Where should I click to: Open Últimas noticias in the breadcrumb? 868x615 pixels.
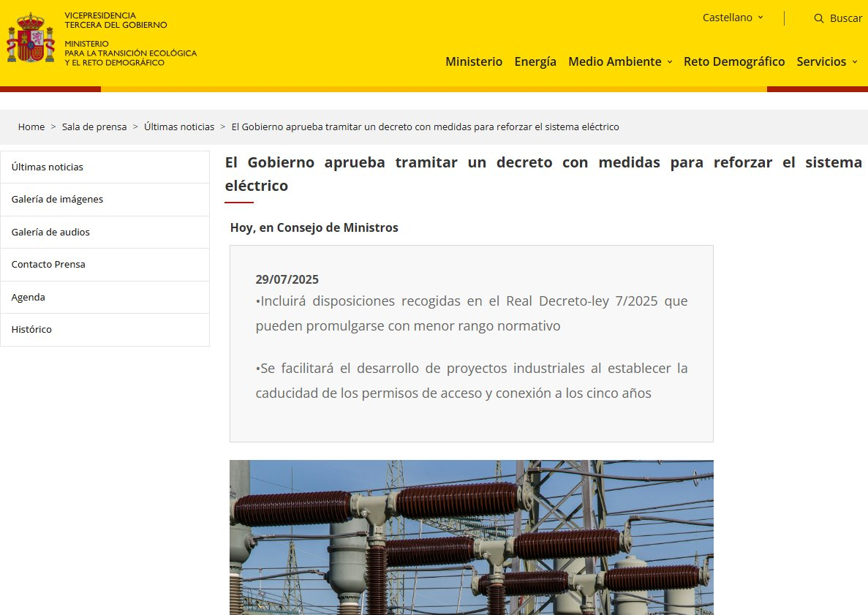pos(179,127)
